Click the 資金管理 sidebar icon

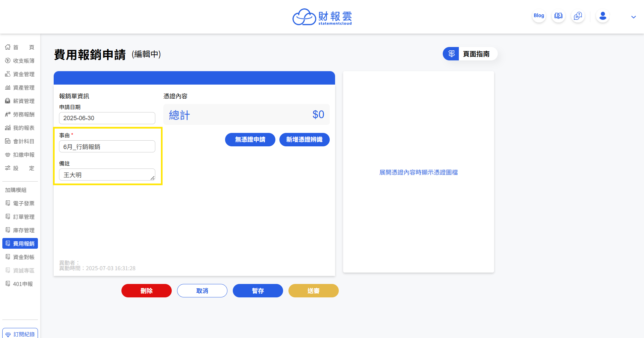(8, 74)
